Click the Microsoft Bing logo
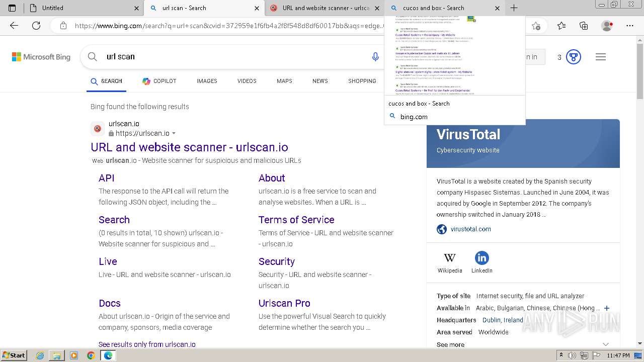This screenshot has width=644, height=362. [41, 57]
